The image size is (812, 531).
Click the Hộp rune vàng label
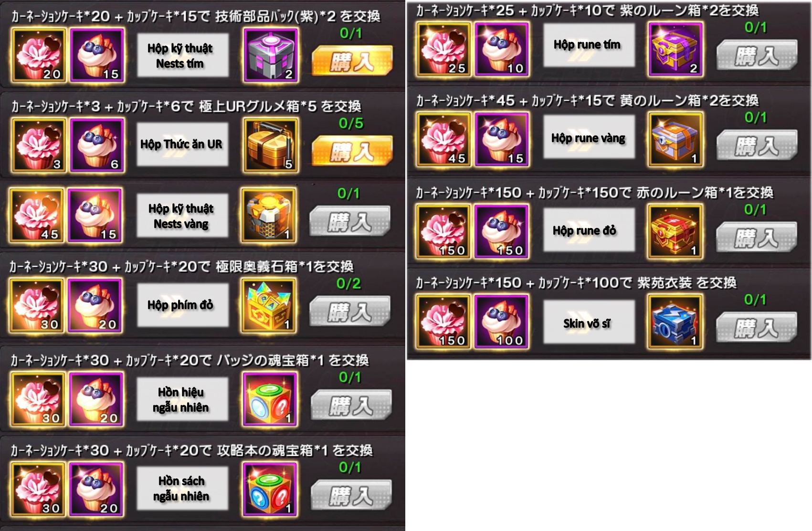pyautogui.click(x=589, y=138)
